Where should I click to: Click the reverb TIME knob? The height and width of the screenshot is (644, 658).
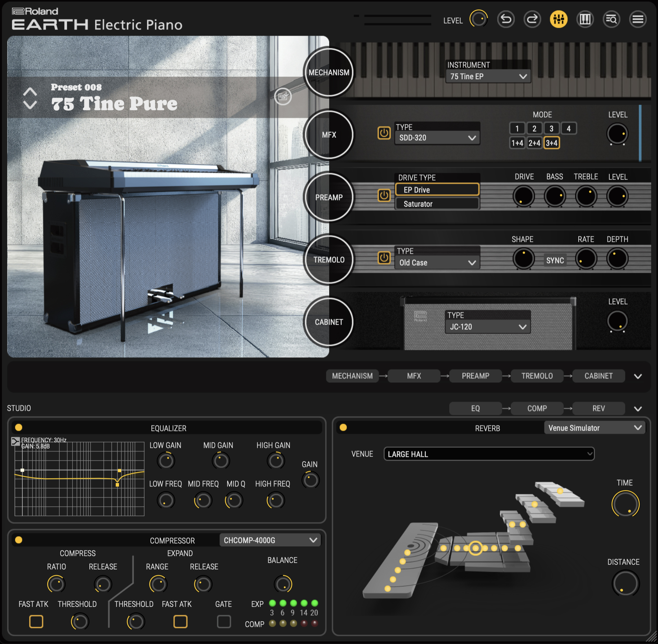[625, 504]
